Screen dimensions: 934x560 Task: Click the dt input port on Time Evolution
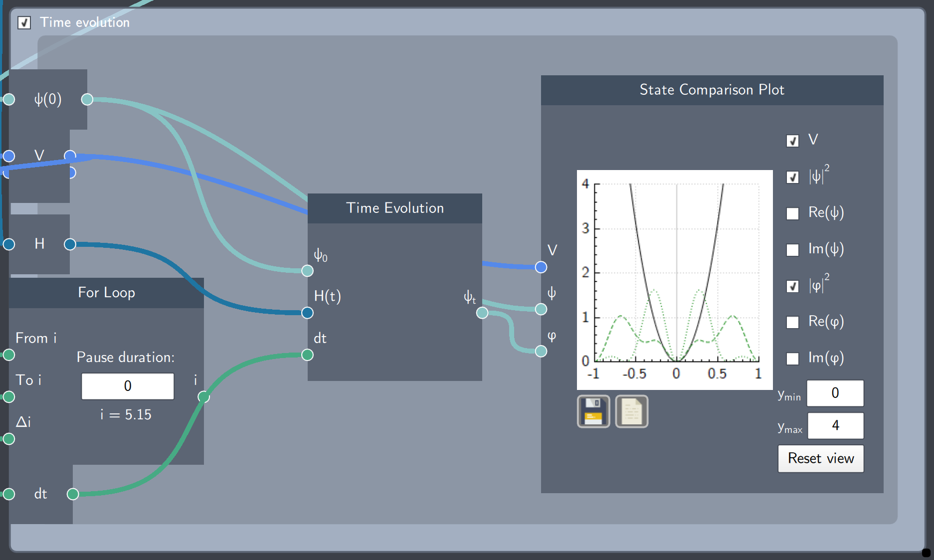coord(308,355)
